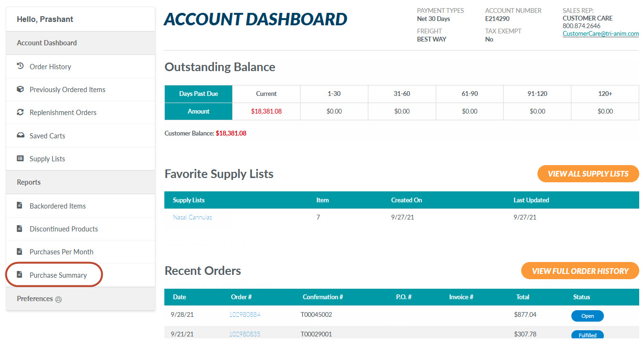Click the Discontinued Products document icon
This screenshot has width=644, height=356.
coord(20,229)
